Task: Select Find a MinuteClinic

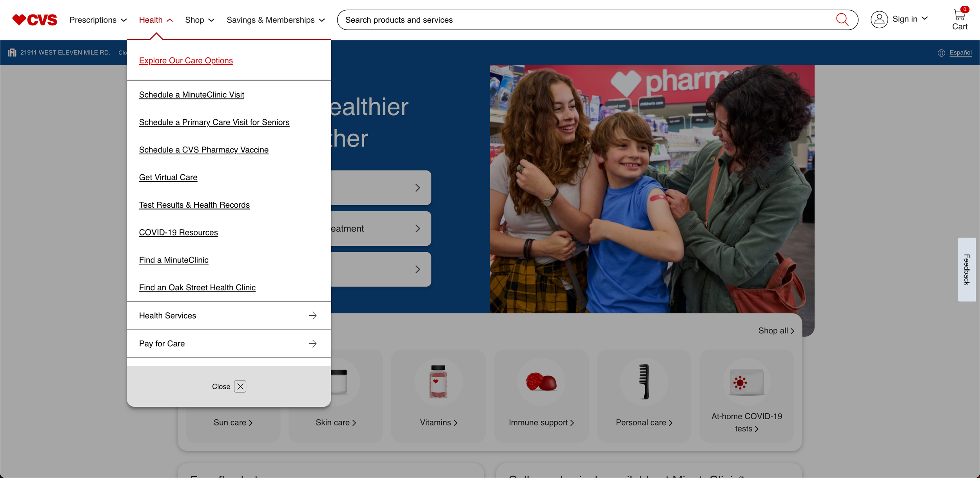Action: point(174,260)
